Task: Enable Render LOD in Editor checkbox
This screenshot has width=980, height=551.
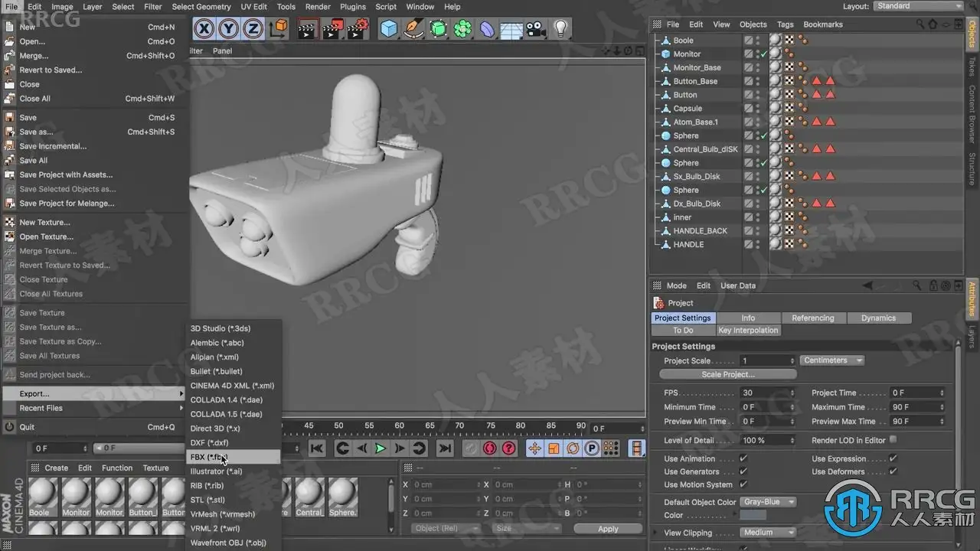Action: pyautogui.click(x=893, y=440)
